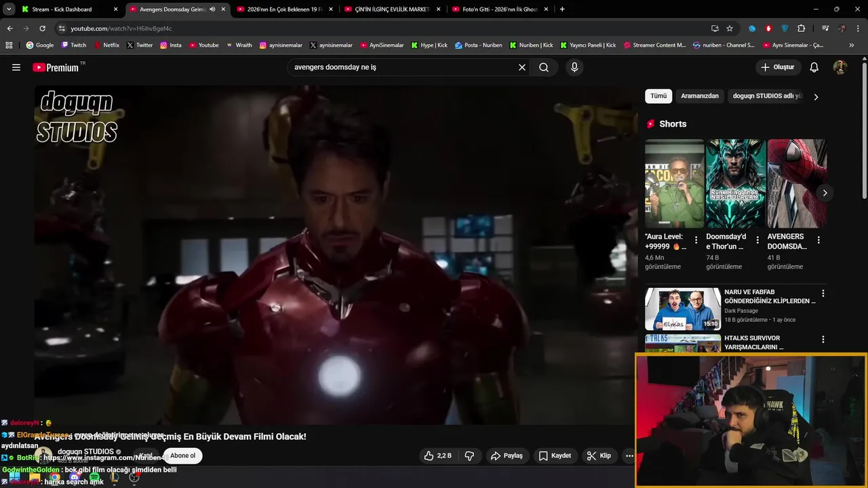
Task: Expand hidden bookmarks overflow chevron
Action: (852, 45)
